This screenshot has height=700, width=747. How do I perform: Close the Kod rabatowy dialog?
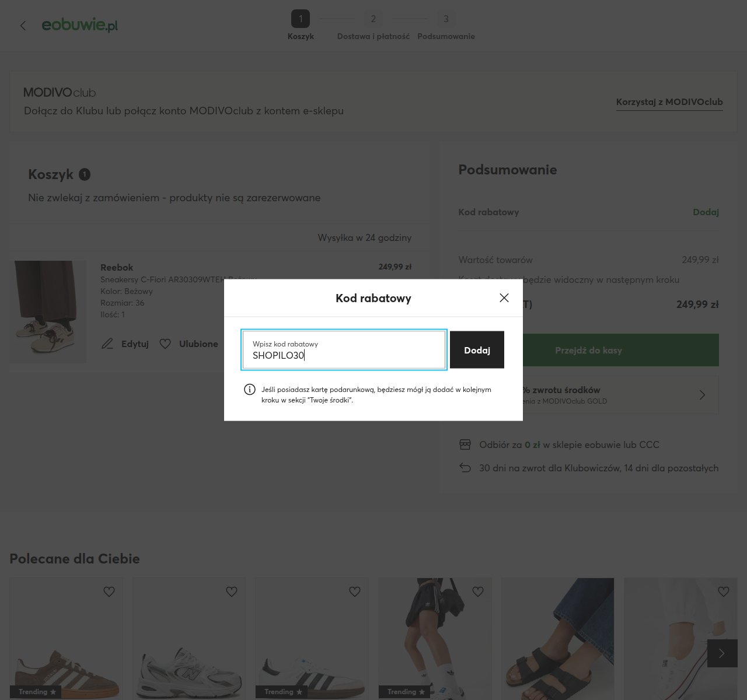(504, 298)
